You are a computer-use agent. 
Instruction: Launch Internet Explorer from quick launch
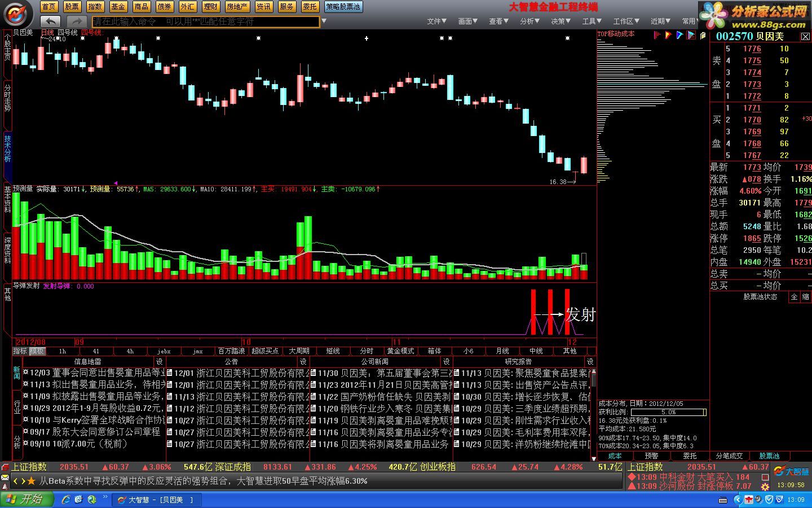point(66,500)
